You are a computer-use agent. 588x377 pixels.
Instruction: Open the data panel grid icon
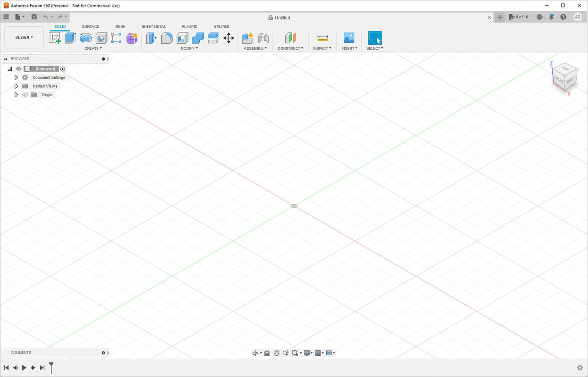[x=6, y=17]
